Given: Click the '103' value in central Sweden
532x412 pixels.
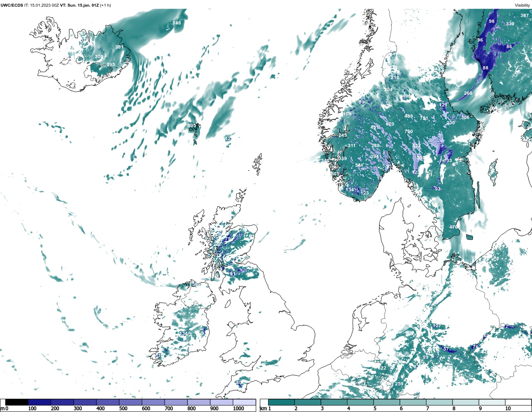Looking at the screenshot, I should (448, 160).
